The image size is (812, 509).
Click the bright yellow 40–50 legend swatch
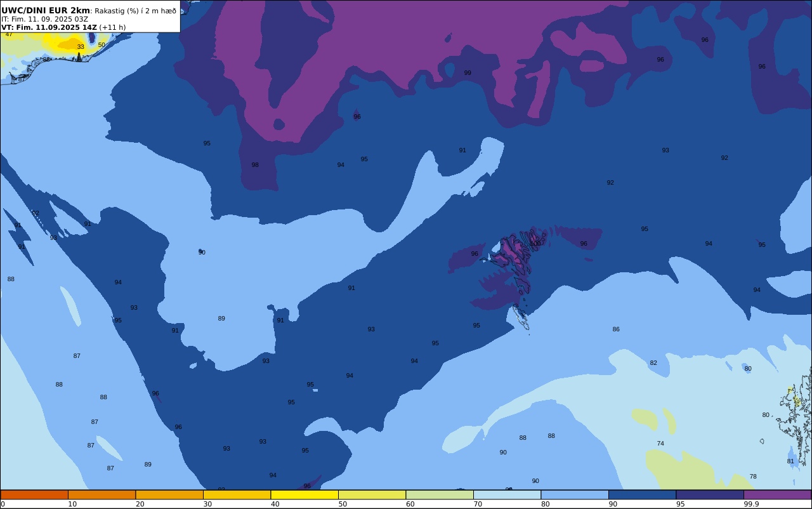pyautogui.click(x=304, y=494)
